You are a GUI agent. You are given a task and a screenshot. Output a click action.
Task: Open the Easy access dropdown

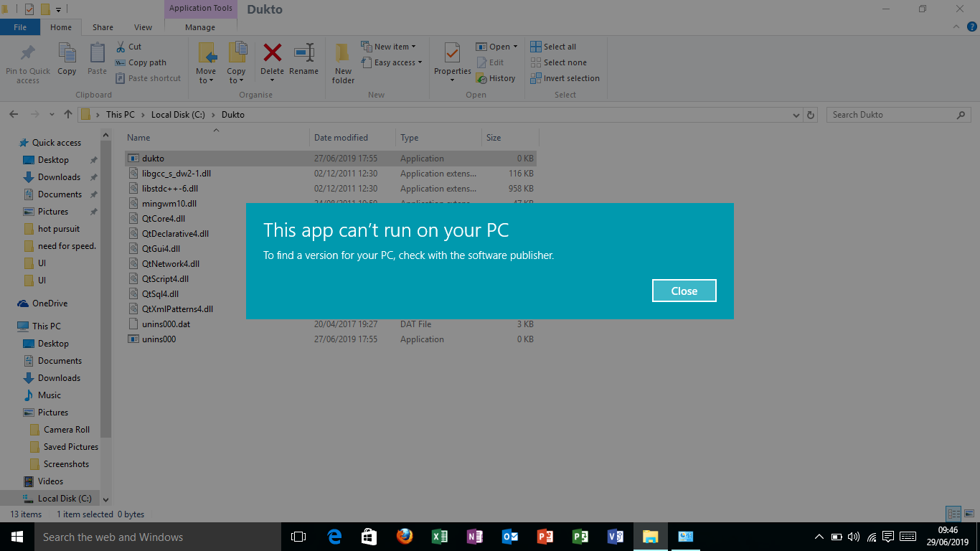point(392,62)
